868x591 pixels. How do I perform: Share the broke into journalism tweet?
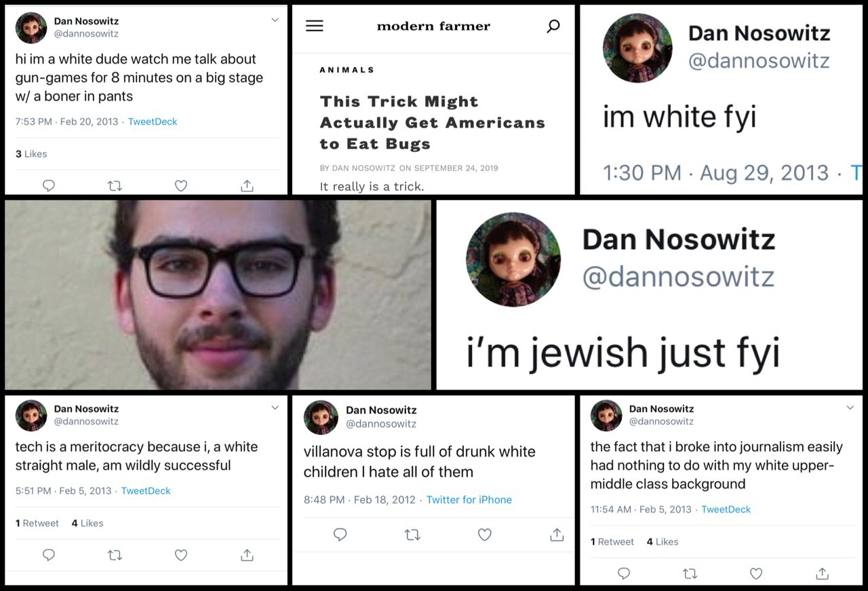(822, 573)
